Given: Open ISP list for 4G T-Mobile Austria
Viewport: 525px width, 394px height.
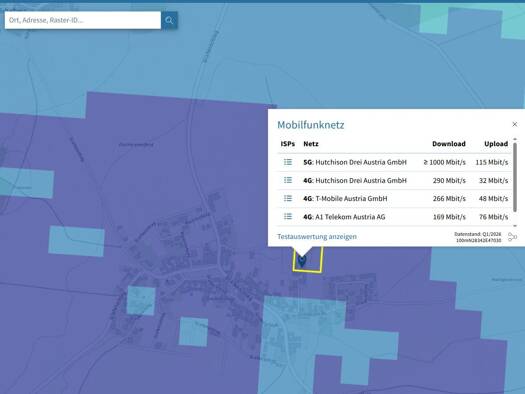Looking at the screenshot, I should (x=288, y=198).
